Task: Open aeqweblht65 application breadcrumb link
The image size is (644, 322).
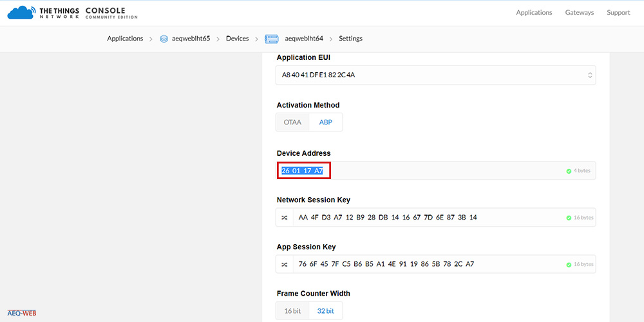Action: tap(191, 39)
